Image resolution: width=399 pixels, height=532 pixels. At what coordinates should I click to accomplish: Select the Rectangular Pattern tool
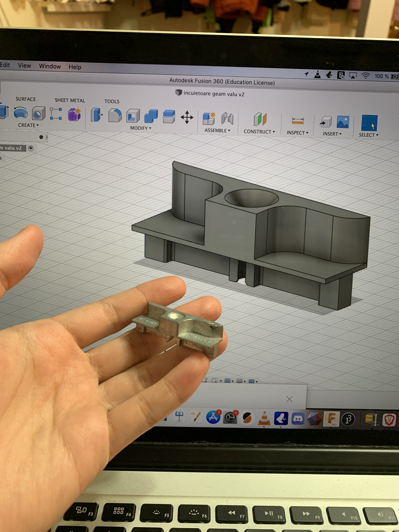tap(56, 114)
